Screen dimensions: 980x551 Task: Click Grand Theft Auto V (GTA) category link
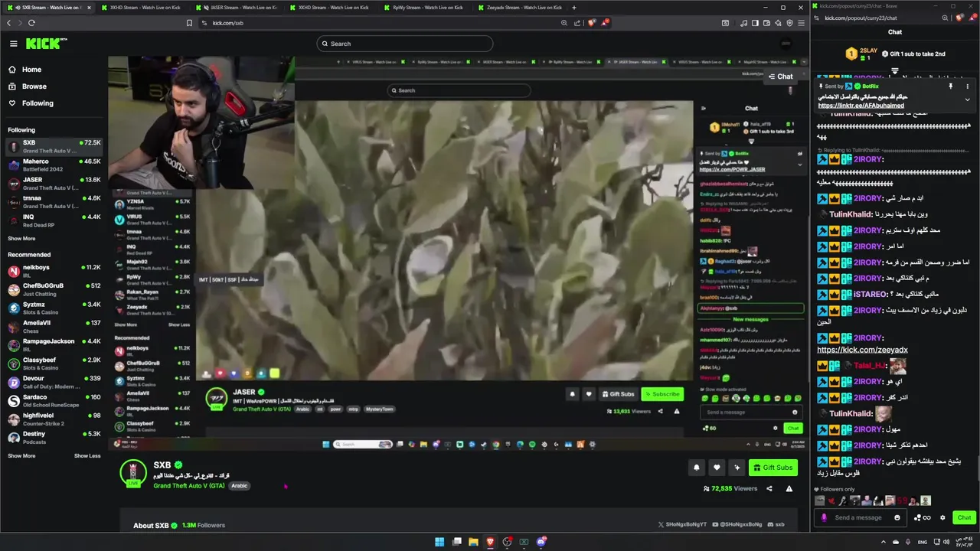(x=189, y=486)
